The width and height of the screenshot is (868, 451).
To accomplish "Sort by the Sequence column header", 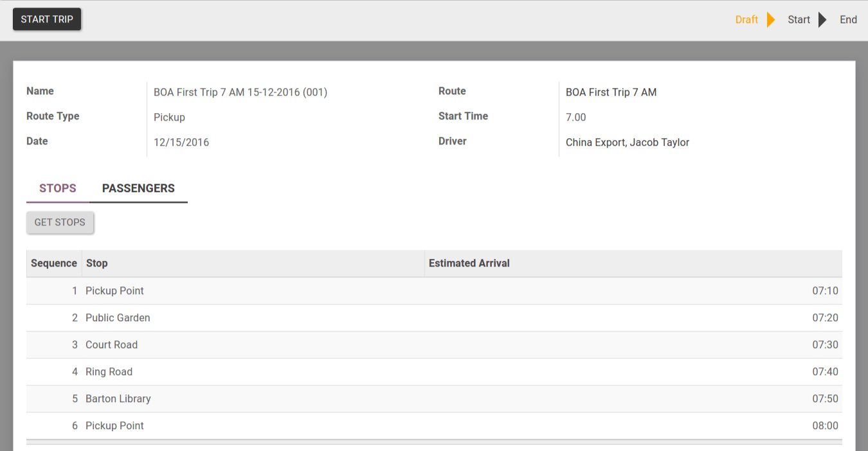I will [x=54, y=263].
